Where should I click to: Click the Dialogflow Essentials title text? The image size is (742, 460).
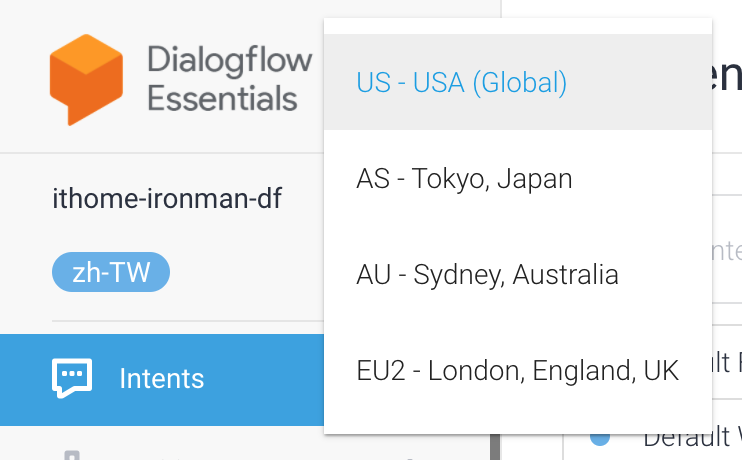229,79
